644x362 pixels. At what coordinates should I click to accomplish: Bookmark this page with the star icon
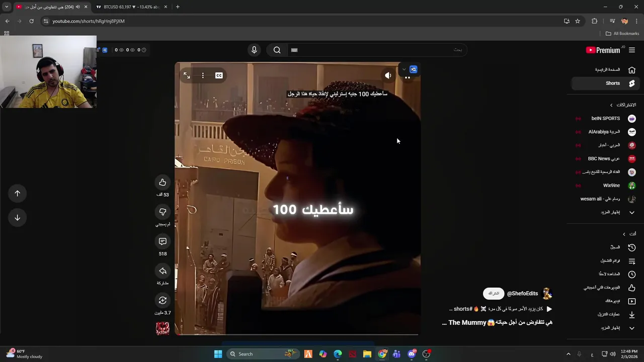(578, 21)
